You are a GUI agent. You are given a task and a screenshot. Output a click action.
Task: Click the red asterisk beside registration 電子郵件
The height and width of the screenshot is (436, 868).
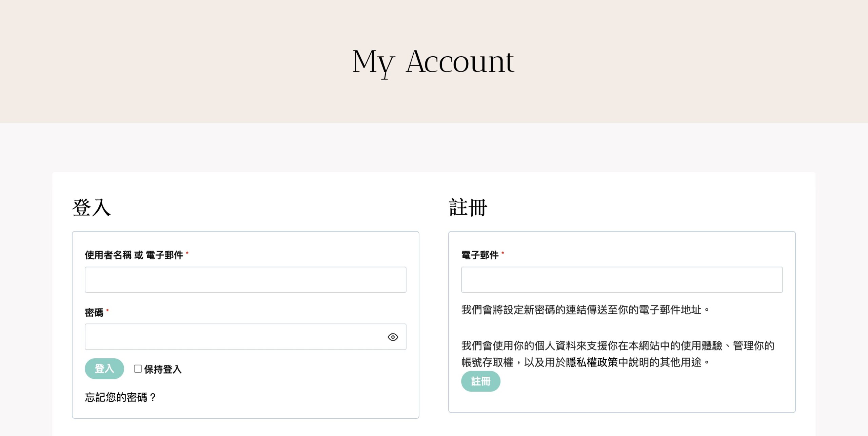[502, 253]
